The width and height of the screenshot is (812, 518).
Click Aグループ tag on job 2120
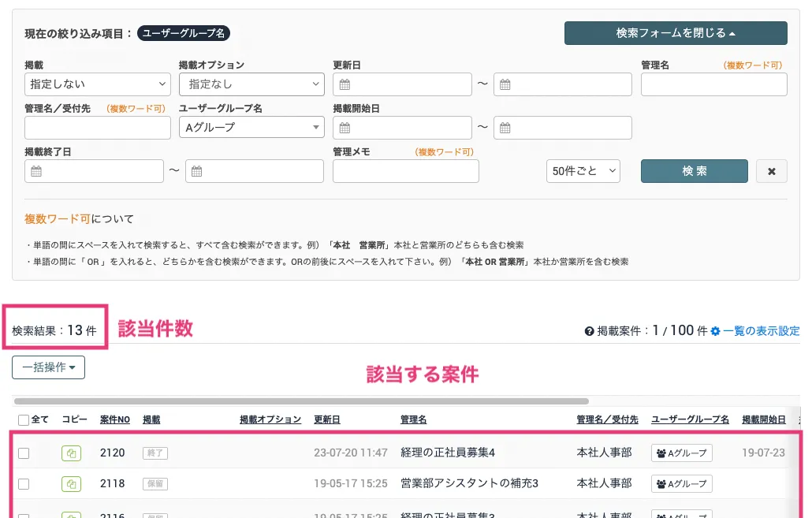click(682, 453)
